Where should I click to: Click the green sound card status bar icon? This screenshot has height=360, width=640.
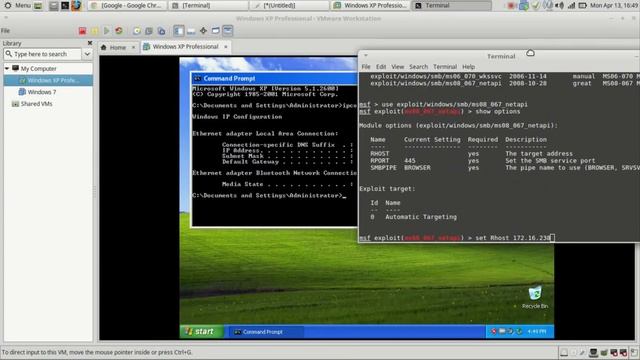(604, 352)
